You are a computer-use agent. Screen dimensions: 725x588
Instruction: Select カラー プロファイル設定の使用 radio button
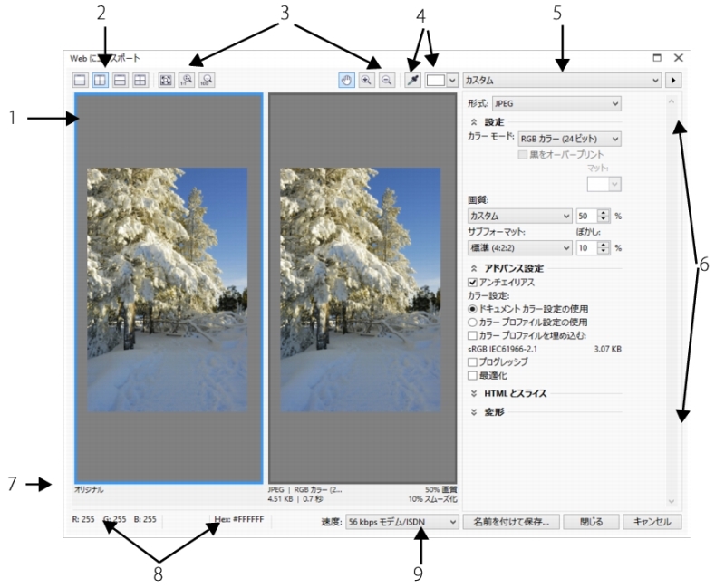point(472,322)
